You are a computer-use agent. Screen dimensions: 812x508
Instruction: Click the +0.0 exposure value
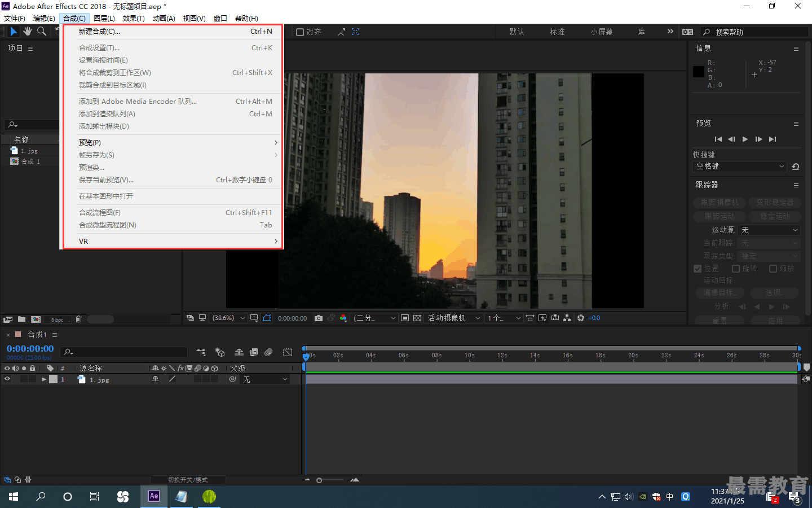click(x=594, y=318)
